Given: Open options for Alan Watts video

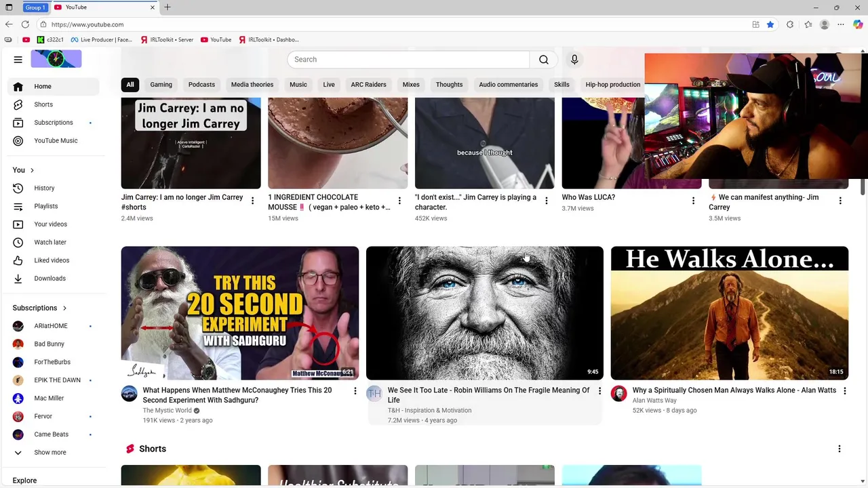Looking at the screenshot, I should click(x=844, y=391).
